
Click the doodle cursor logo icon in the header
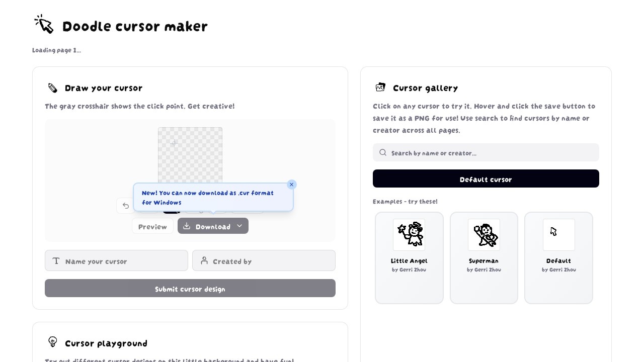(44, 24)
